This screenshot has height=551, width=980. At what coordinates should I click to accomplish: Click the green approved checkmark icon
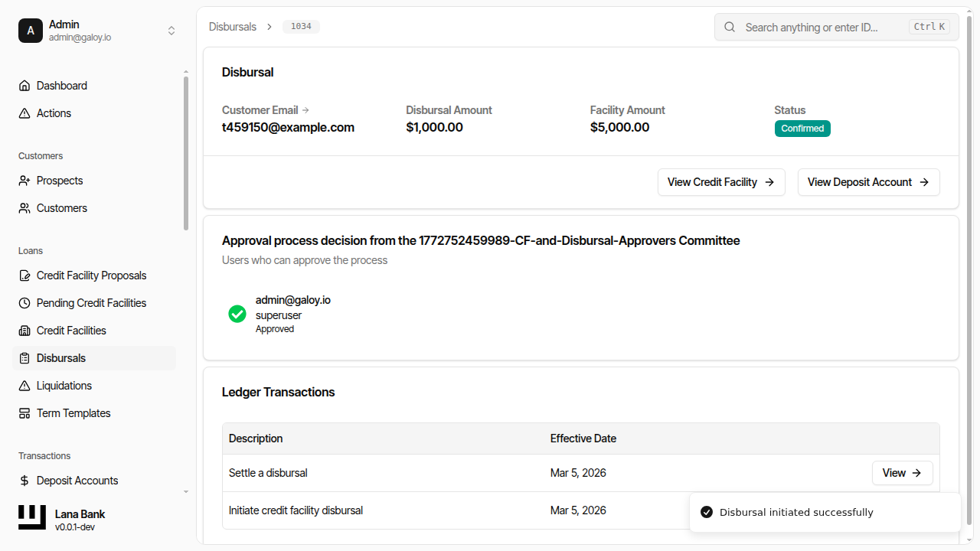[x=237, y=314]
